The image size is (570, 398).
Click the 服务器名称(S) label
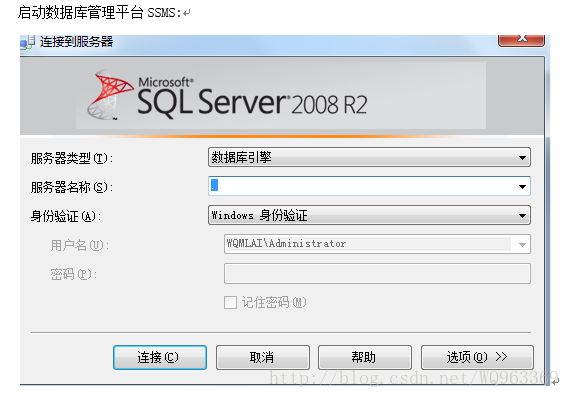coord(72,187)
